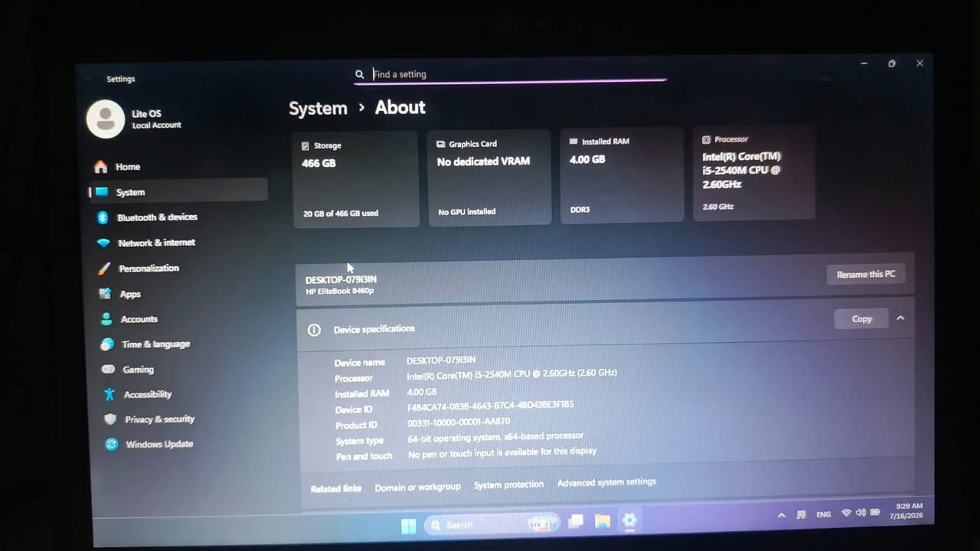Show hidden icons in system tray
This screenshot has width=980, height=551.
click(x=781, y=516)
